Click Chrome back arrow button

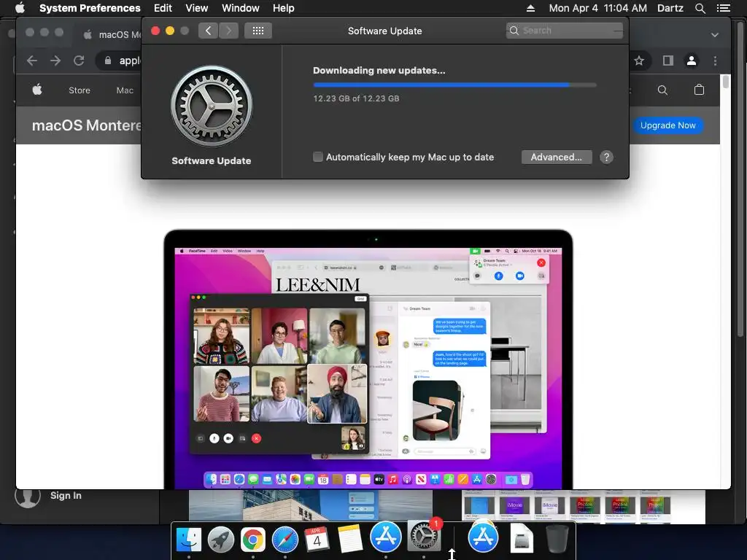coord(32,61)
